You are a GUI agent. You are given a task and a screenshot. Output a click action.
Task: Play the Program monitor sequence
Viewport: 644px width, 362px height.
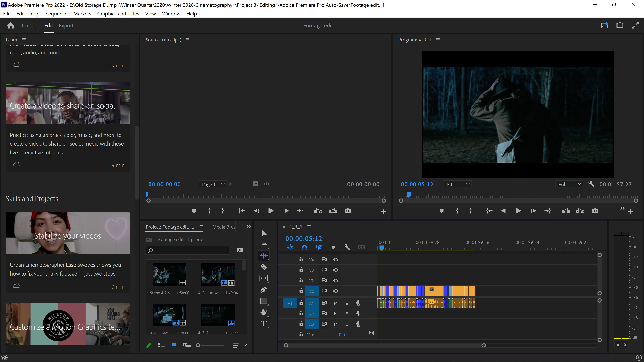tap(518, 211)
